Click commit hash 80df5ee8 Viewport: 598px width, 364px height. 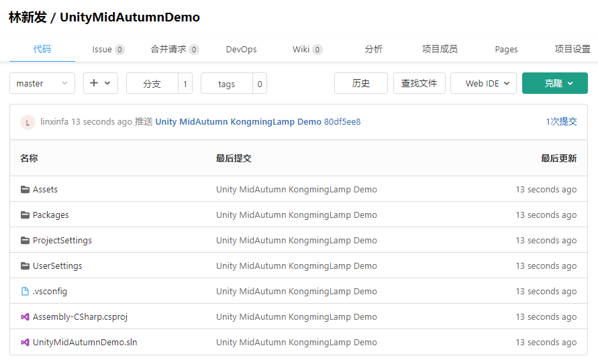tap(342, 122)
